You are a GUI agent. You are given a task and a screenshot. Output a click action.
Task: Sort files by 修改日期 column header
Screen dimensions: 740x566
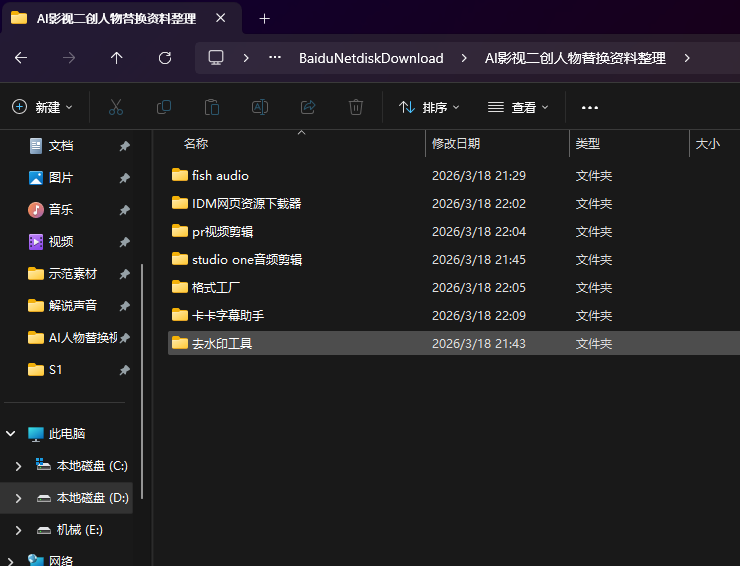tap(456, 144)
